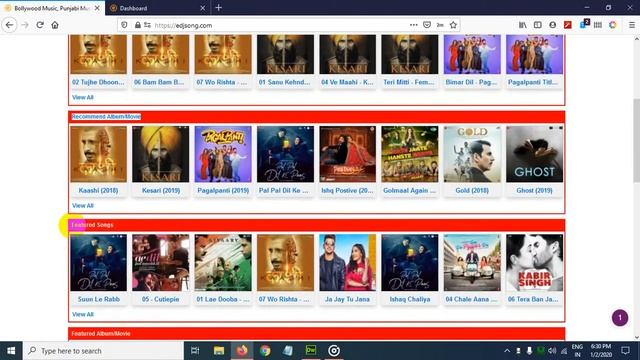Open Kesari (2019) album link
Screen dimensions: 640x360
pyautogui.click(x=161, y=190)
